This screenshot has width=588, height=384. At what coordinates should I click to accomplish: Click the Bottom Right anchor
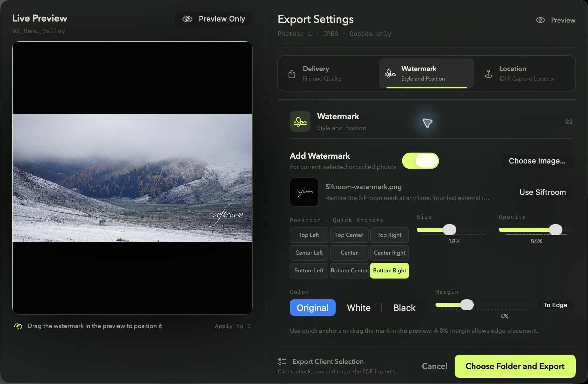click(389, 271)
